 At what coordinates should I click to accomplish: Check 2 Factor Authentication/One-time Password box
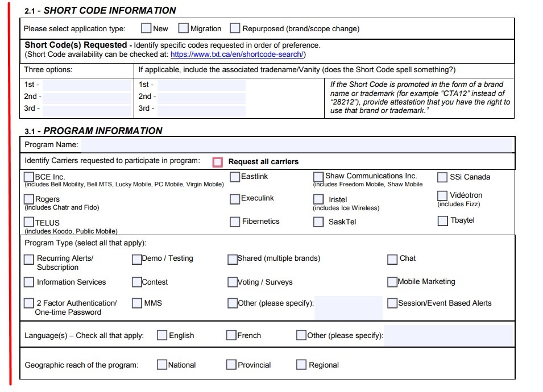pos(29,303)
